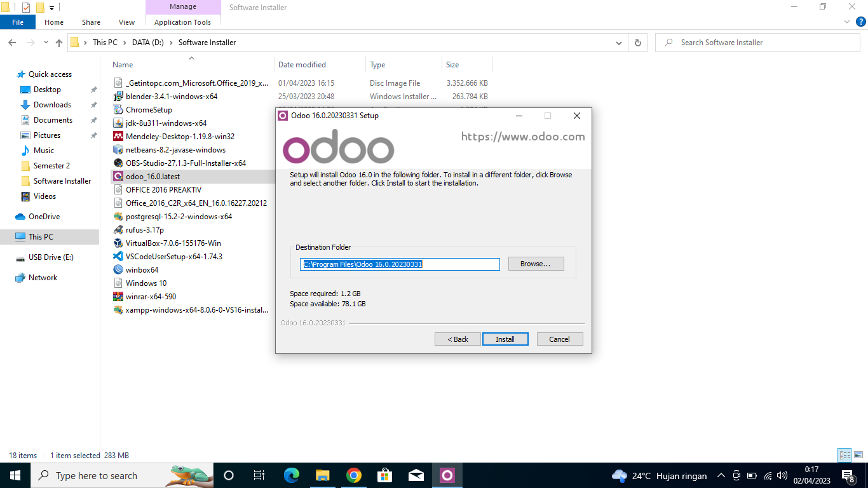
Task: Select OFFICE 2016 PREAKTIV file entry
Action: (x=163, y=190)
